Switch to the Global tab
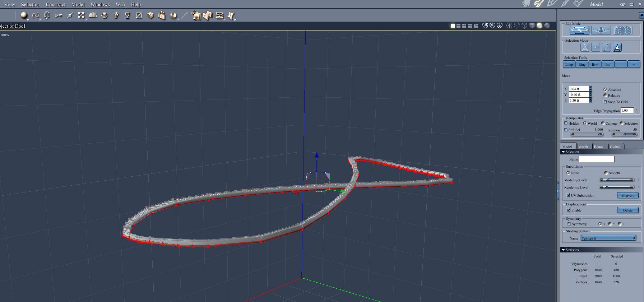The height and width of the screenshot is (302, 644). 615,146
